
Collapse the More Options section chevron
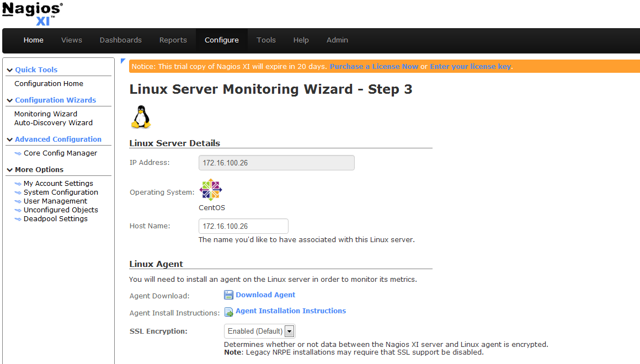tap(10, 170)
